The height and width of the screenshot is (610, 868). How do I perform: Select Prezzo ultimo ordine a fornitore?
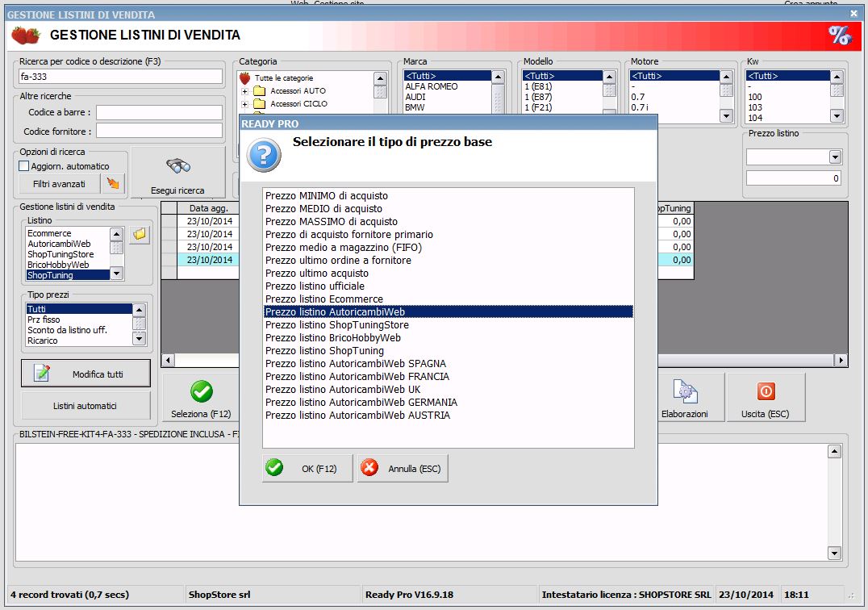tap(448, 260)
